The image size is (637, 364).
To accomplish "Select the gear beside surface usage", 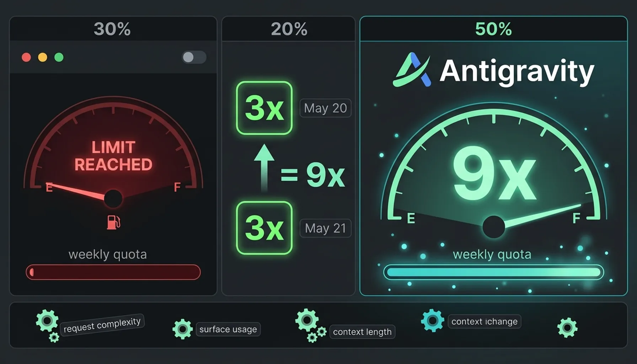I will 182,329.
